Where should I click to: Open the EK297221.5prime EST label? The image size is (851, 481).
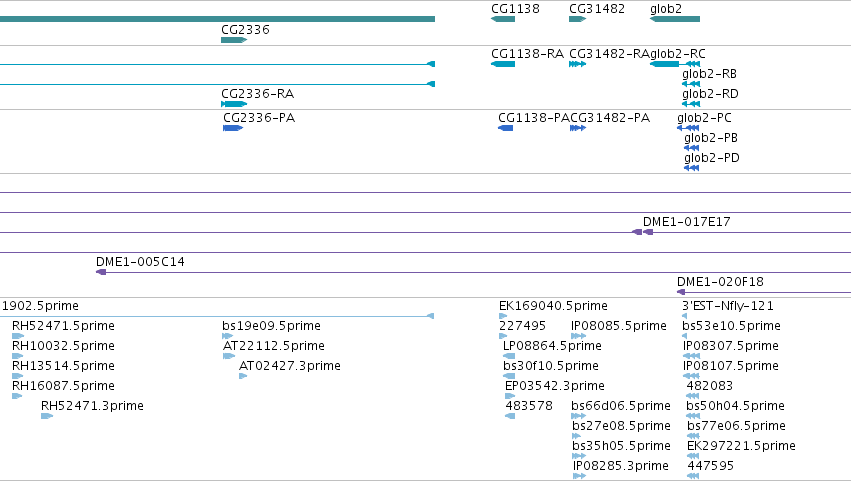[741, 446]
